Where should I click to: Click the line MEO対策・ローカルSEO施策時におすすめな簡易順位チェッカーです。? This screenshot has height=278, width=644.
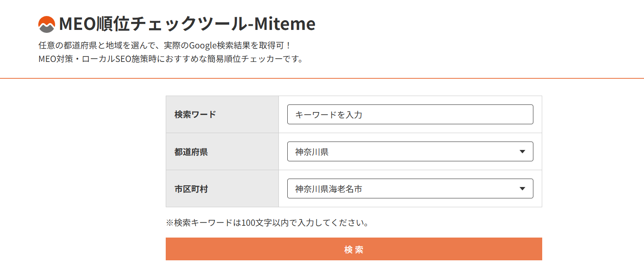171,59
